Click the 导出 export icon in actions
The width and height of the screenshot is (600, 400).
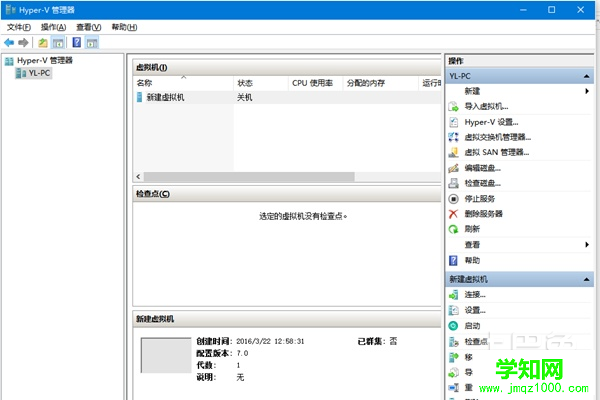[x=453, y=372]
